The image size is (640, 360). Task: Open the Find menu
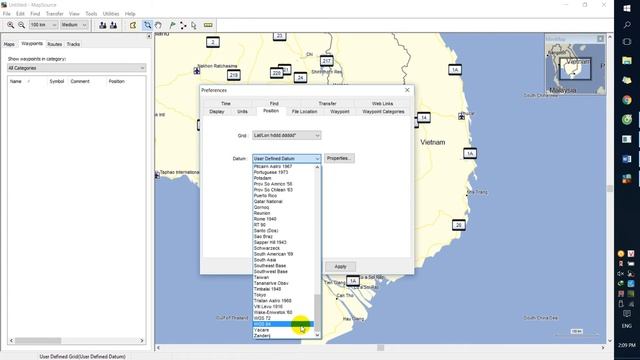click(x=35, y=13)
